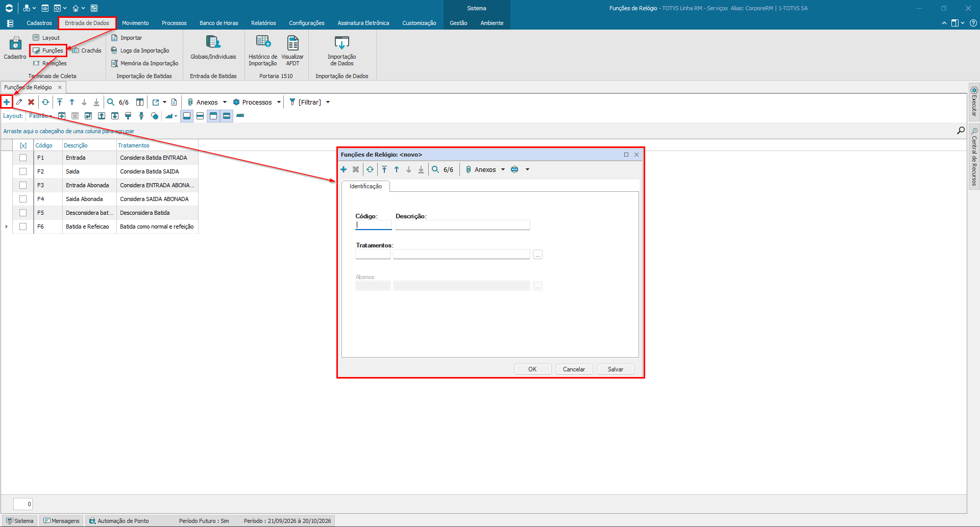
Task: Open the Layout Padrão dropdown
Action: point(40,116)
